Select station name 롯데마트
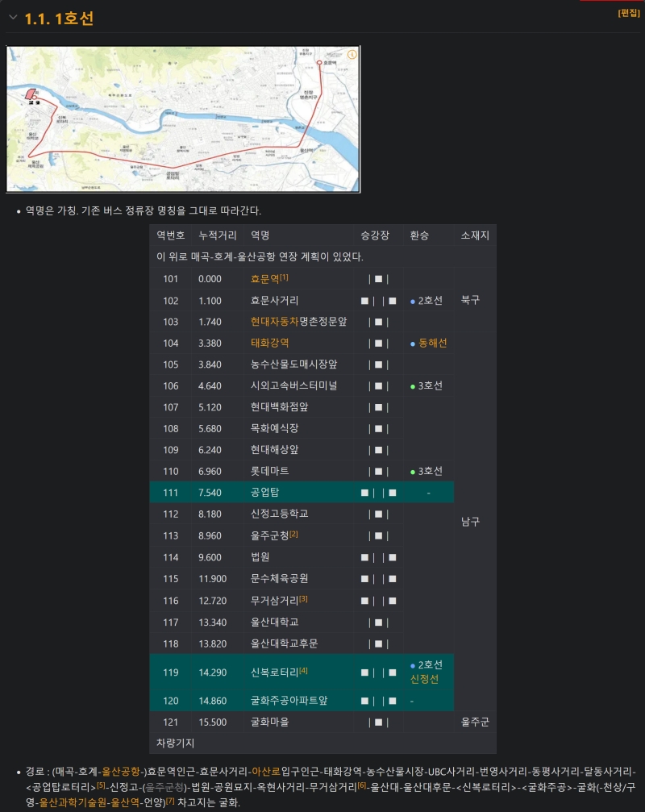Screen dimensions: 645x812 point(270,471)
